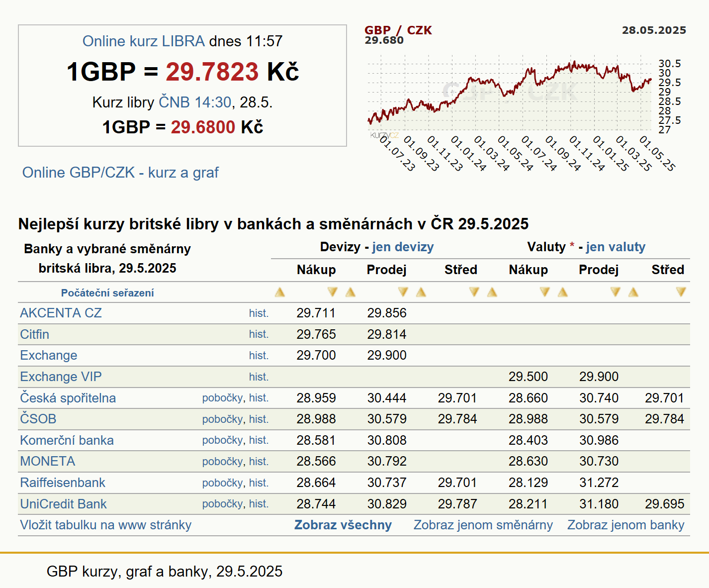Switch to Zobraz jenom směnárny
The image size is (709, 588).
(x=483, y=525)
